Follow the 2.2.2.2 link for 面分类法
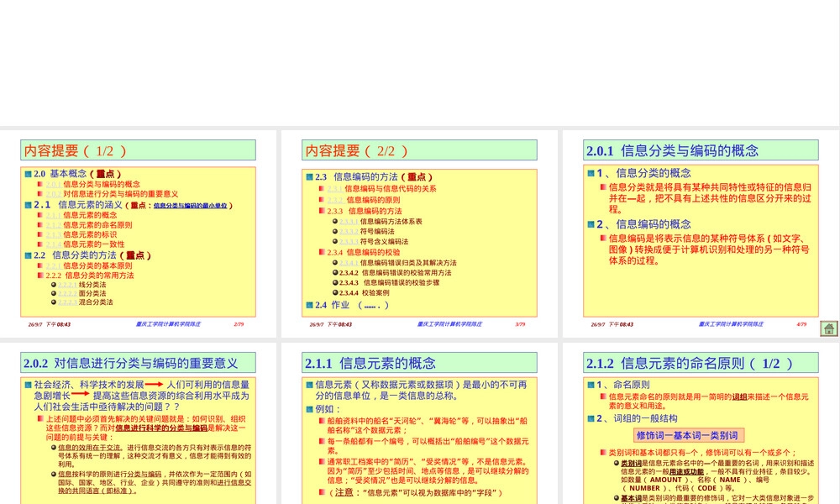840x504 pixels. click(x=67, y=293)
